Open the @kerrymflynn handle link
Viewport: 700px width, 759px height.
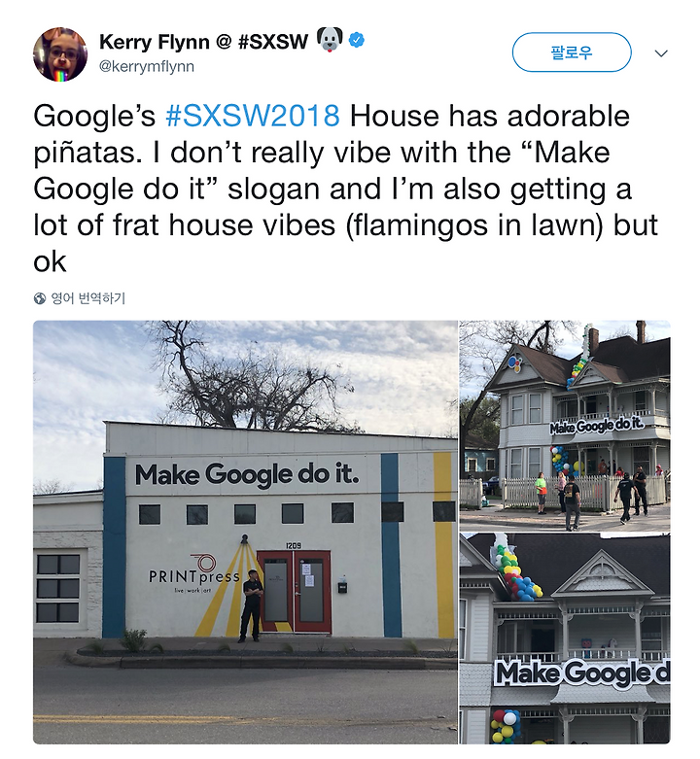click(147, 66)
